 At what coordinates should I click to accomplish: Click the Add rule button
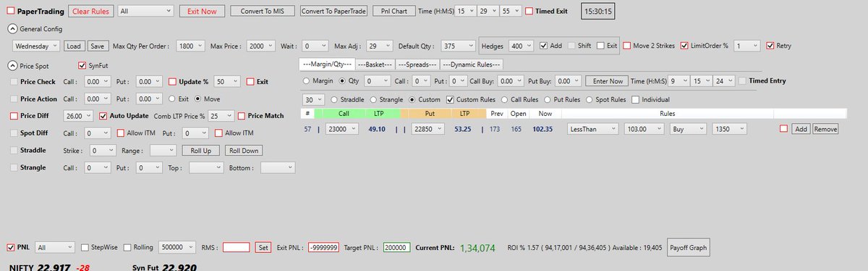801,129
